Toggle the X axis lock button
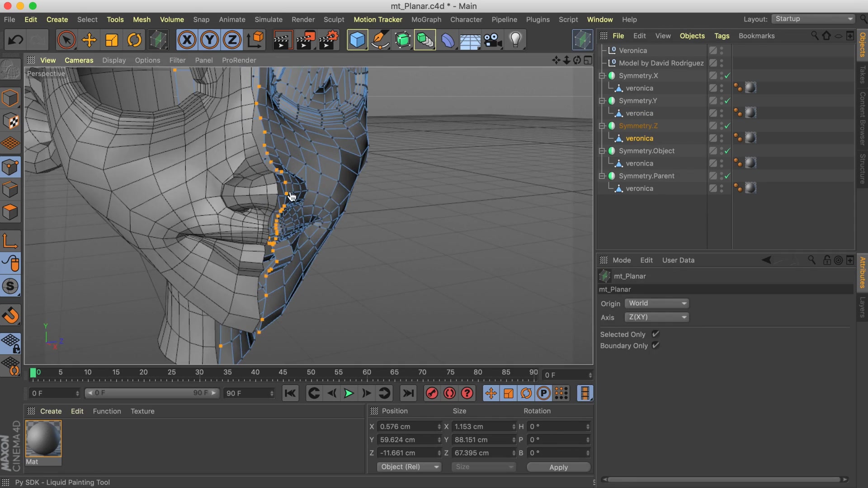Viewport: 868px width, 488px height. pos(187,40)
